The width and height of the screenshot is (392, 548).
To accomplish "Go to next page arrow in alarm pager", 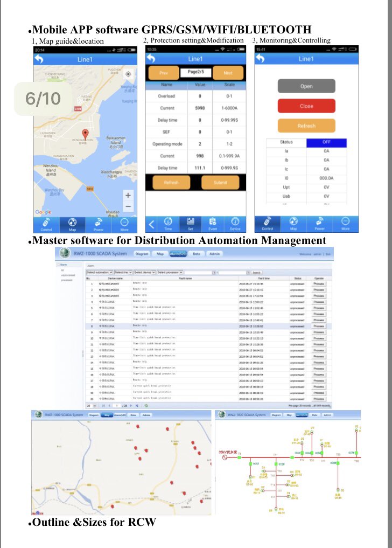I will click(x=131, y=406).
